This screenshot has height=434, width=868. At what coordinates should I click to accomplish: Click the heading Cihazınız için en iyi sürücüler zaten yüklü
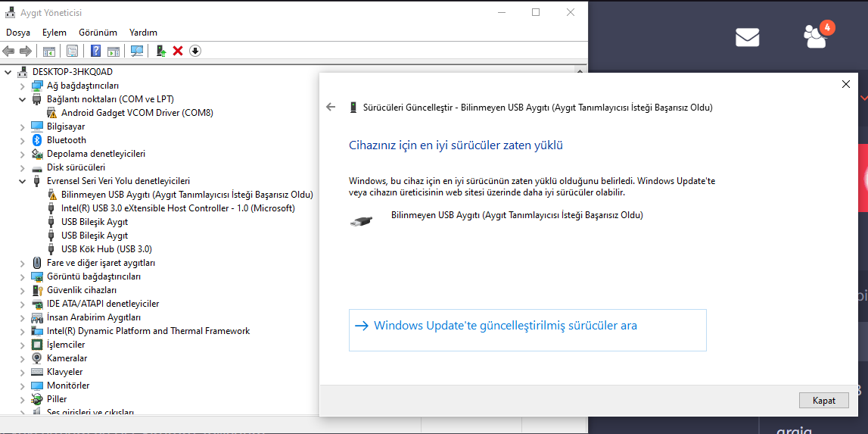click(456, 145)
